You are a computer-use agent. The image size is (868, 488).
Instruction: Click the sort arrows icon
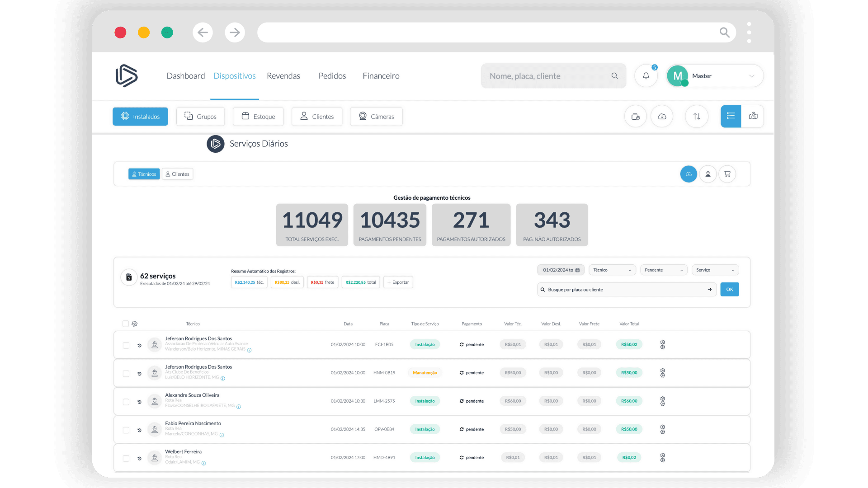click(x=697, y=117)
